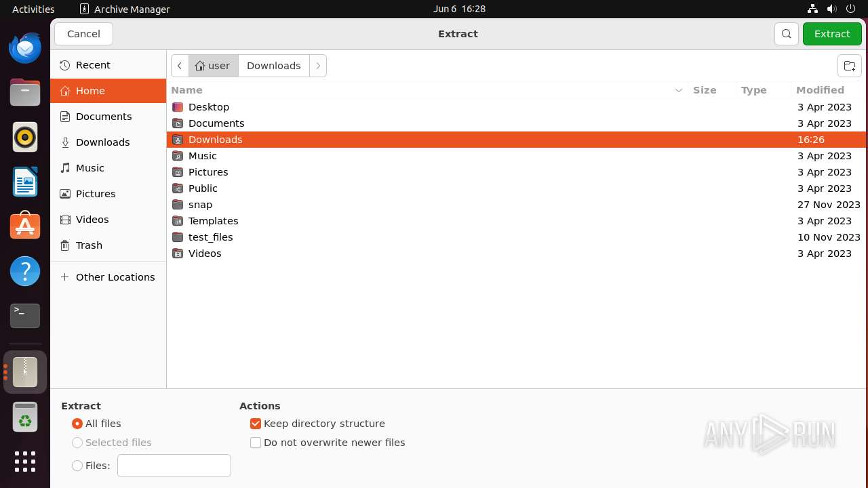Open the LibreOffice Writer dock icon
Image resolution: width=868 pixels, height=488 pixels.
(x=25, y=182)
